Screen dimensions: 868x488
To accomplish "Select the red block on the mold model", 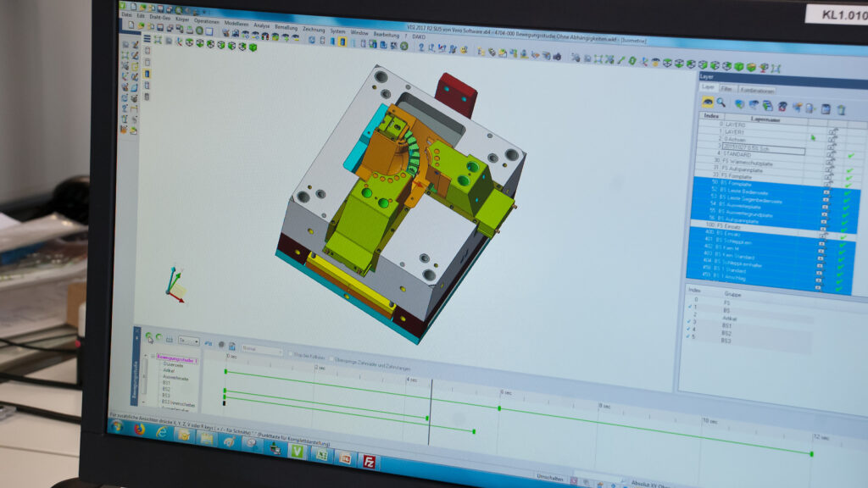I will pos(455,94).
